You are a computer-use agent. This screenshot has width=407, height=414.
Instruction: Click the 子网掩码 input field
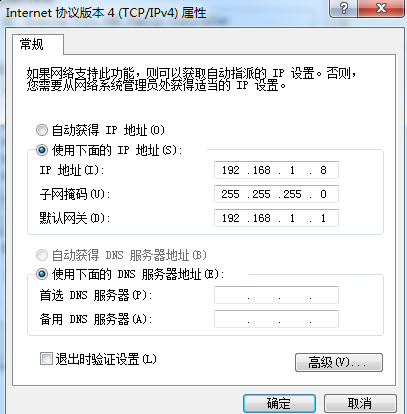[276, 194]
